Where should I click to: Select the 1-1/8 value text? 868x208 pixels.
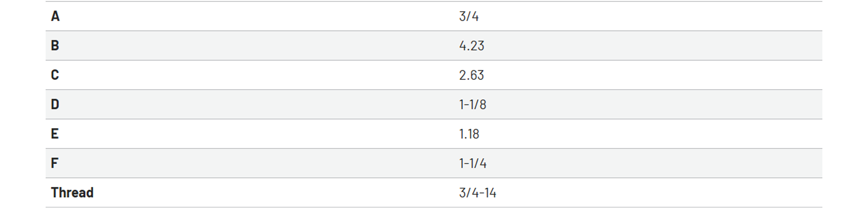coord(473,104)
